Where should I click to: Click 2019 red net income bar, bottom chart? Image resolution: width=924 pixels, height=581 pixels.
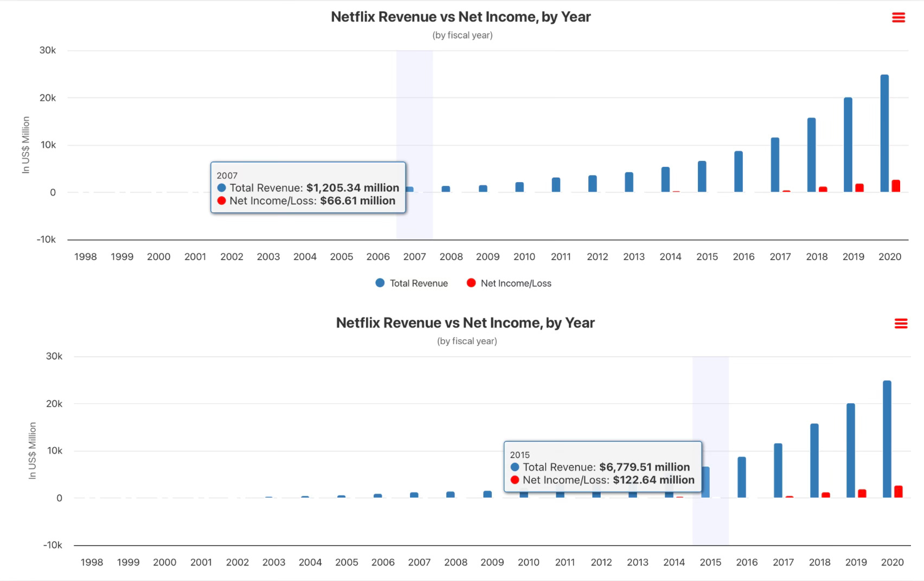click(x=862, y=493)
